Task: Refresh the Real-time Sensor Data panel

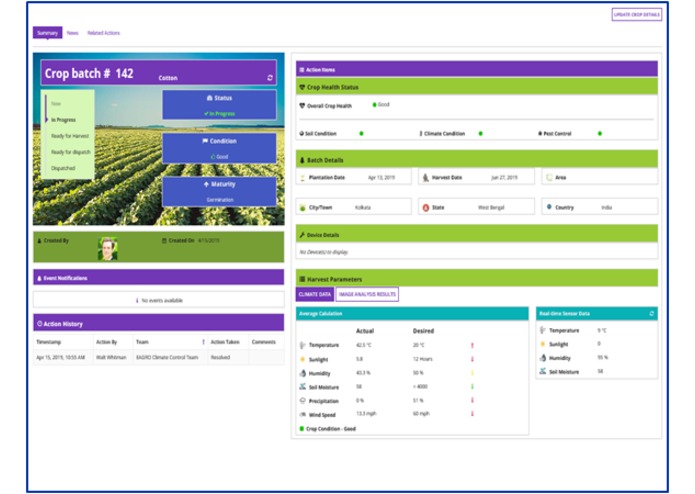Action: (x=652, y=314)
